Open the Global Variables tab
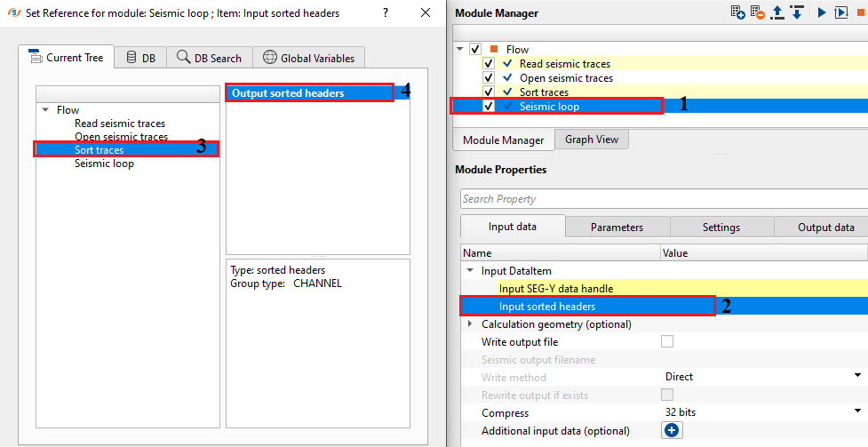 [309, 58]
